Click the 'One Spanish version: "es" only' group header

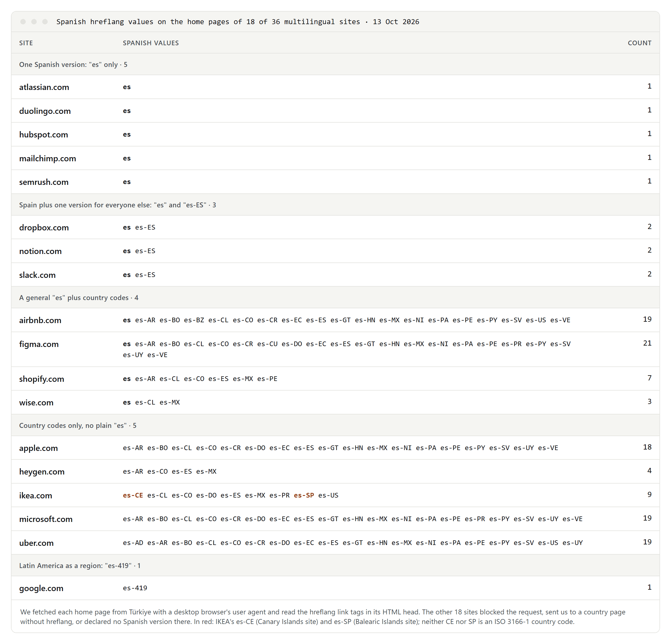336,64
